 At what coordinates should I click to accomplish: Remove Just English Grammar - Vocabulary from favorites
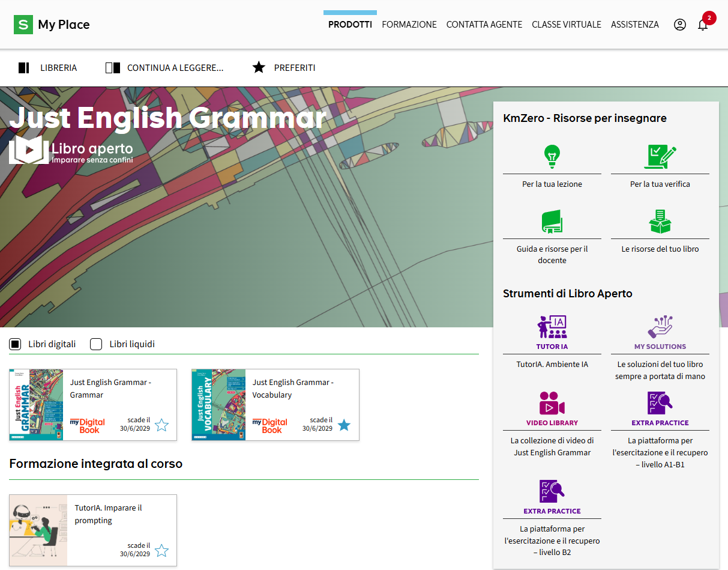[344, 425]
